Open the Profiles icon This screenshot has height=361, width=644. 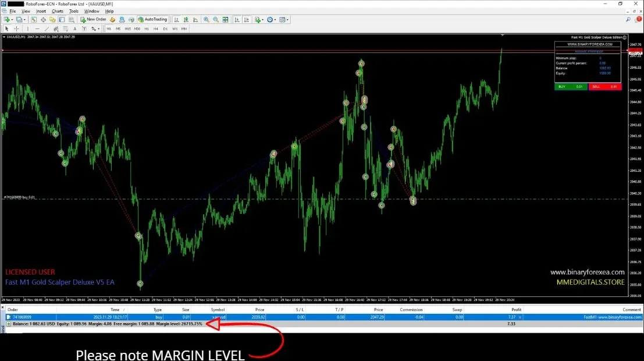[19, 19]
